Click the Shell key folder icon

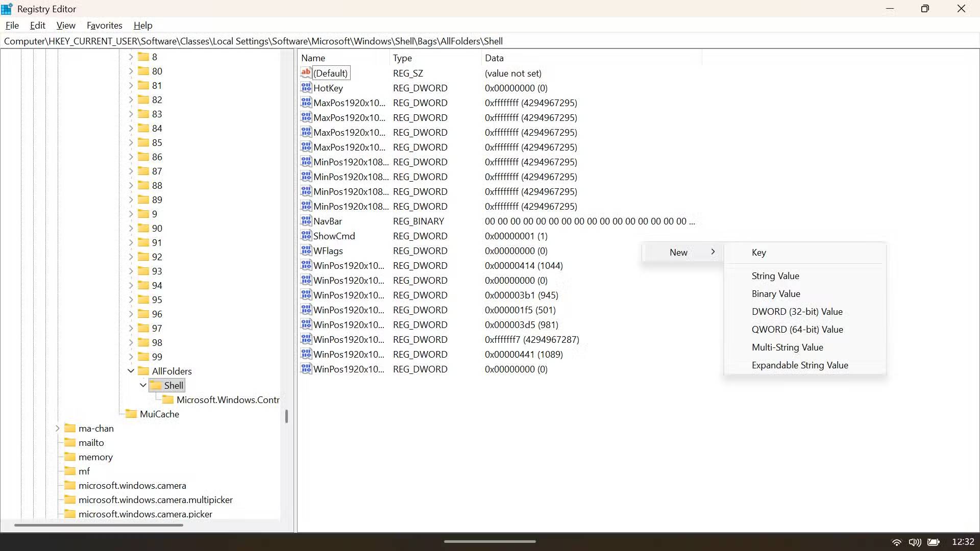tap(157, 385)
